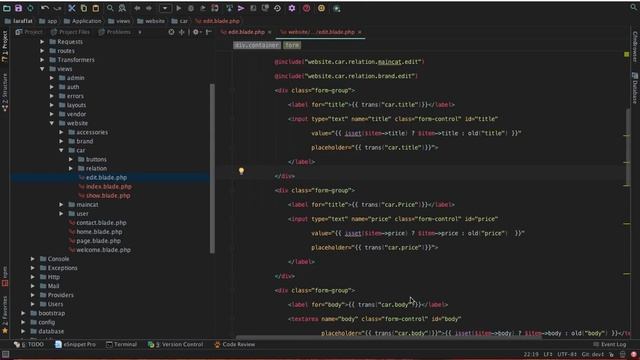The width and height of the screenshot is (640, 360).
Task: Click the Database side panel tab
Action: click(635, 88)
